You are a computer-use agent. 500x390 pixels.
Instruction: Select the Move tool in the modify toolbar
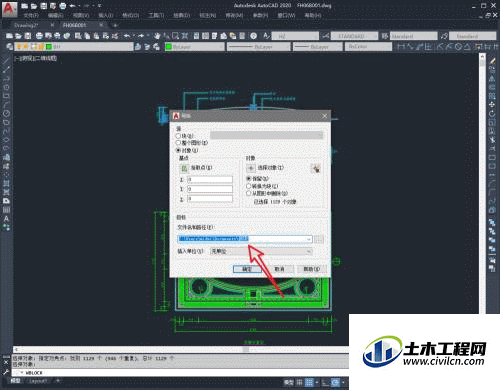(x=492, y=105)
